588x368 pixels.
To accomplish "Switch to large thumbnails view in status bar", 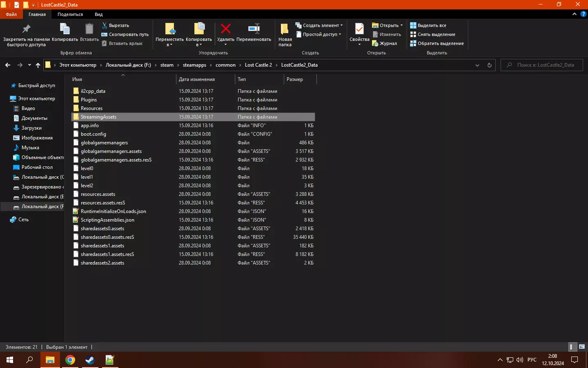I will tap(582, 347).
